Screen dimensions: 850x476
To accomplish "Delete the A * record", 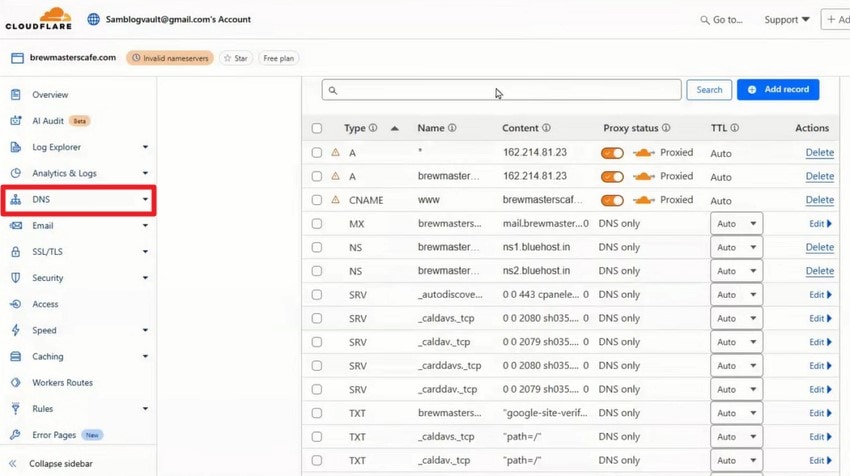I will coord(820,153).
